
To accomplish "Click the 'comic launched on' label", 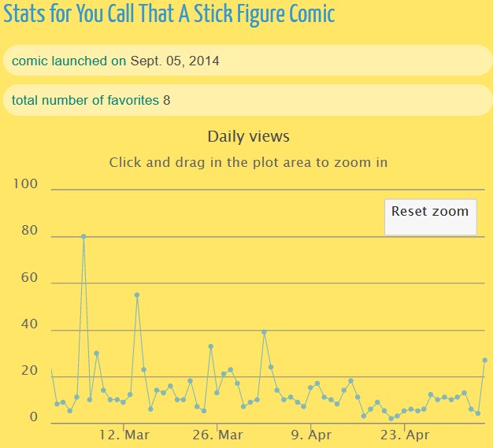I will click(69, 61).
